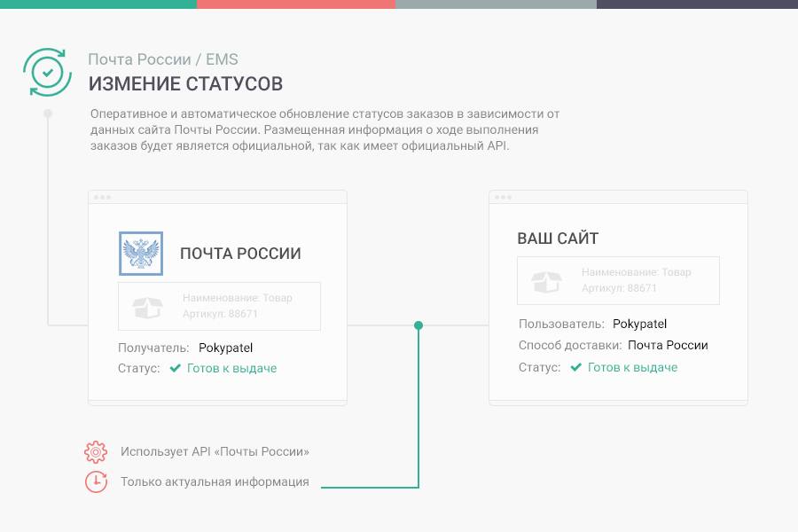Select the red segment of the top color bar
This screenshot has width=798, height=532.
click(297, 4)
